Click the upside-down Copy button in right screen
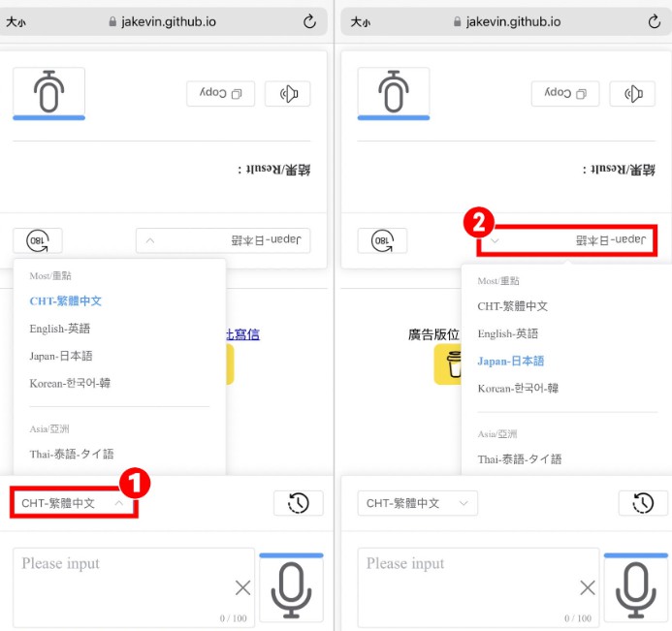The width and height of the screenshot is (672, 631). point(565,93)
